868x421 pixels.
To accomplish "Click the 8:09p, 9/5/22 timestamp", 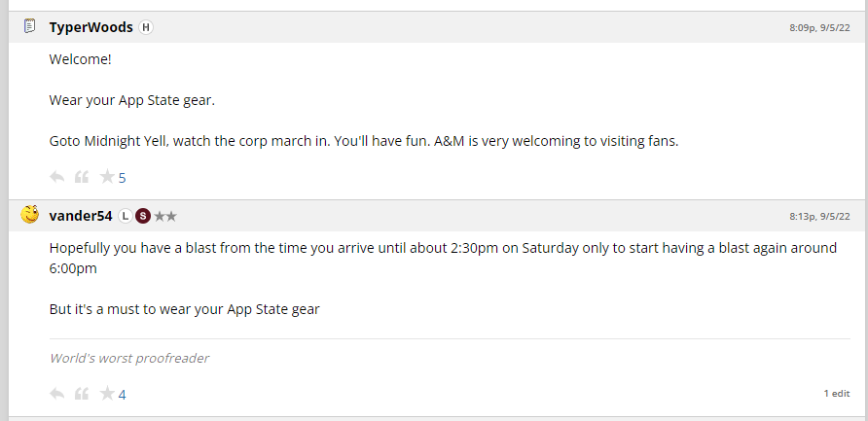I will (x=819, y=28).
